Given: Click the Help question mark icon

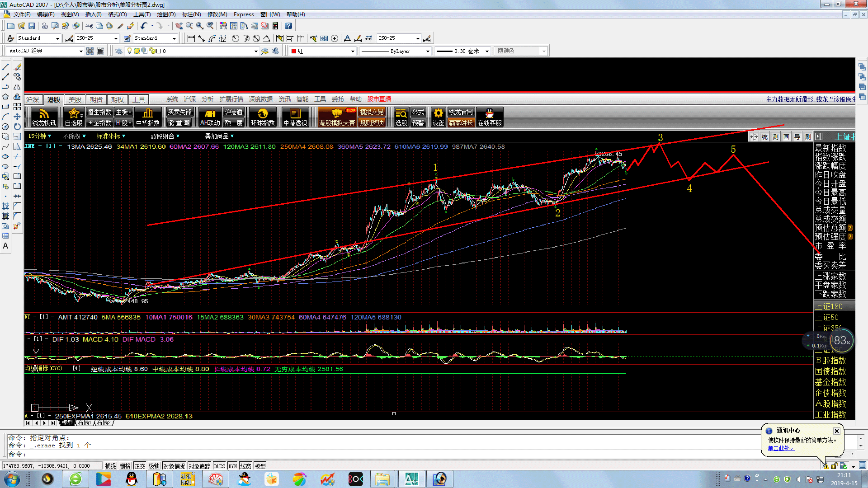Looking at the screenshot, I should click(x=288, y=26).
